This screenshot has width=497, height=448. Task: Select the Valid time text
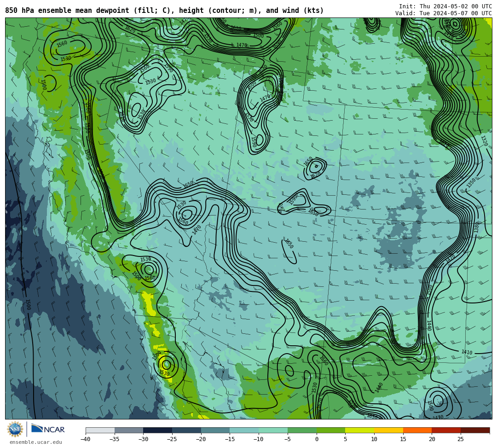click(x=444, y=13)
